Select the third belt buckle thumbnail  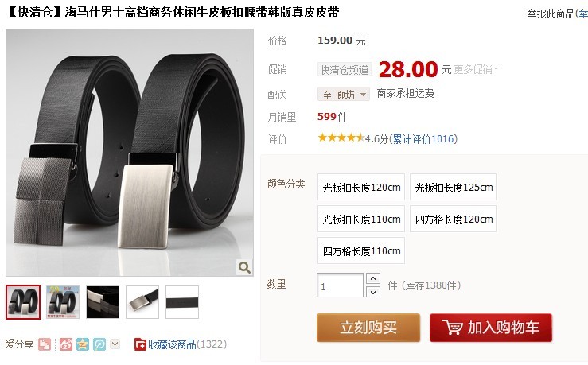click(x=103, y=302)
